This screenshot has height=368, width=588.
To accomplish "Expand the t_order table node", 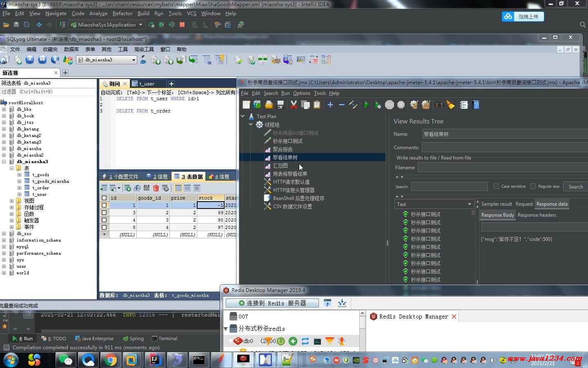I will (19, 188).
